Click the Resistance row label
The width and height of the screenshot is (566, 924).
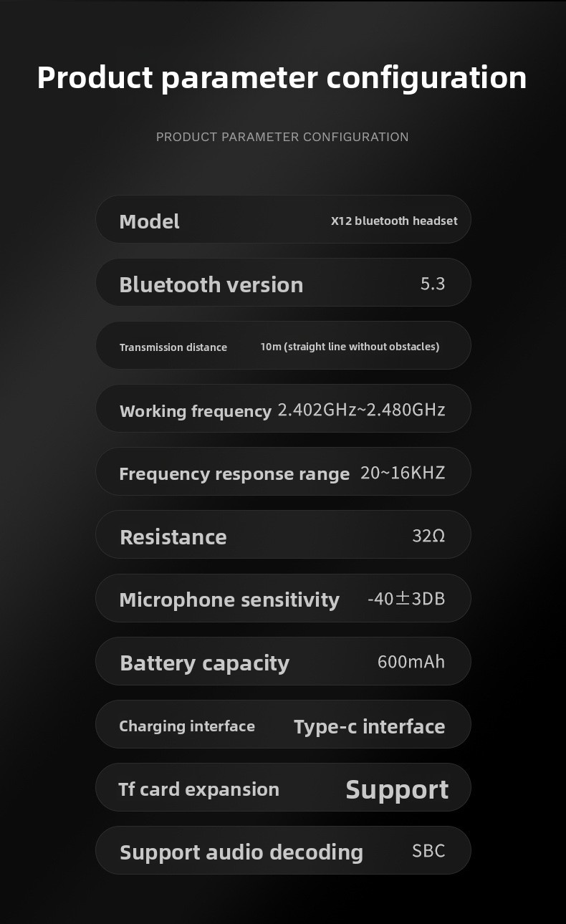[x=173, y=536]
